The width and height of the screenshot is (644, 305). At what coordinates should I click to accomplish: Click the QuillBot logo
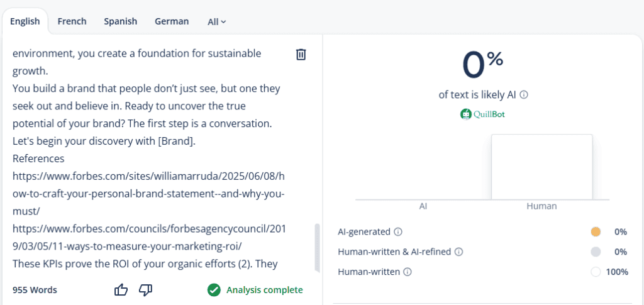[x=482, y=114]
